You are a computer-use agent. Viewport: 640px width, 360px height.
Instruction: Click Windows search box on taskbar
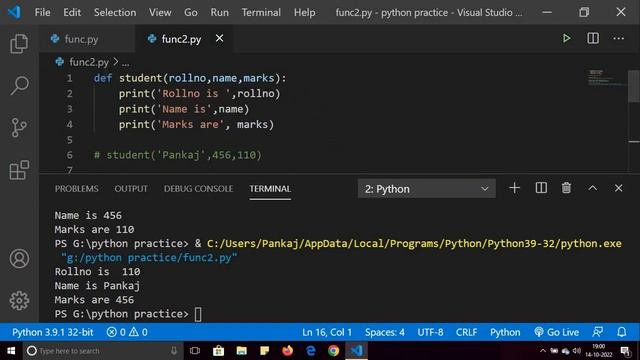pos(102,351)
